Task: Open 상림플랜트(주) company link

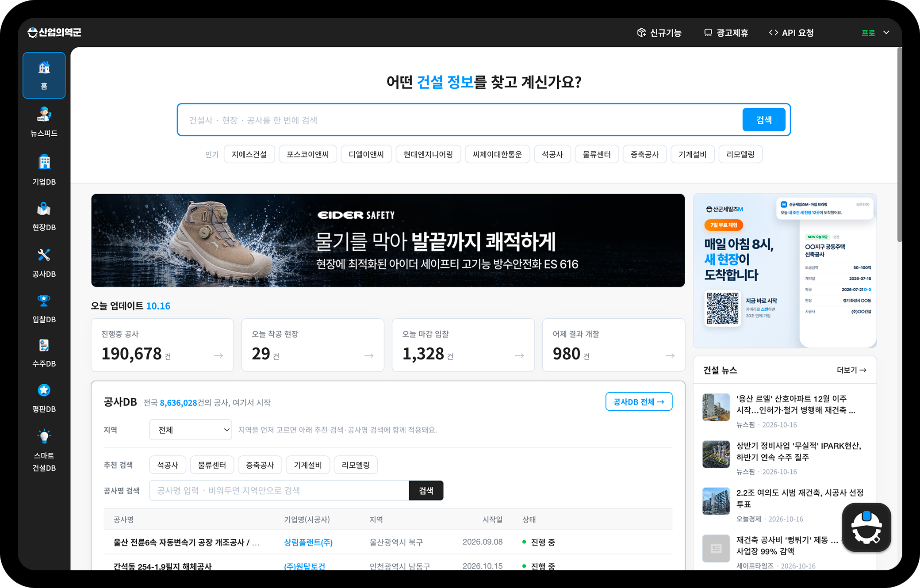Action: coord(308,542)
